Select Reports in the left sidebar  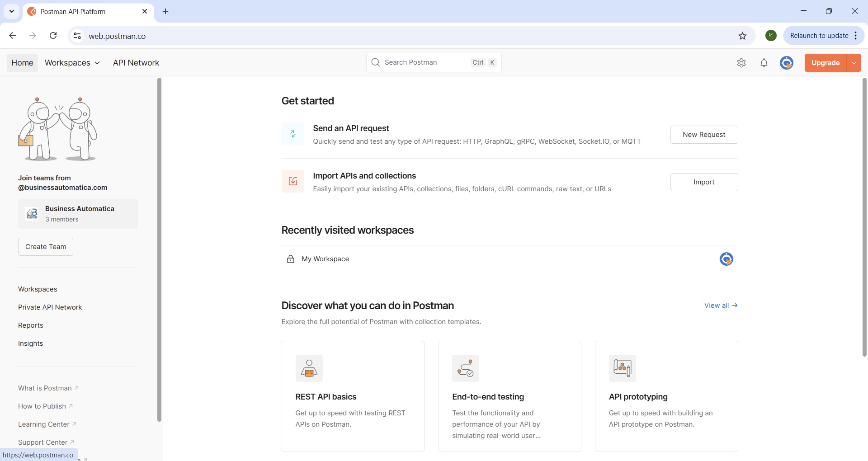point(31,325)
